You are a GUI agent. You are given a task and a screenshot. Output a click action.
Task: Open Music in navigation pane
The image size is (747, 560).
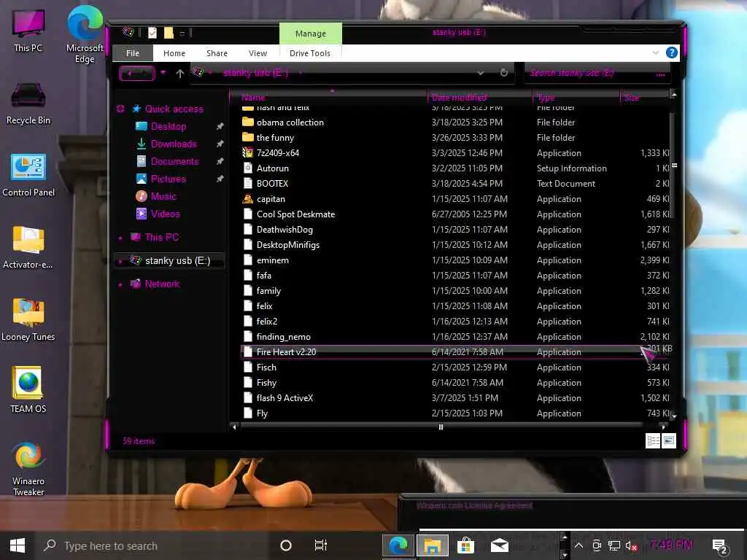[163, 197]
